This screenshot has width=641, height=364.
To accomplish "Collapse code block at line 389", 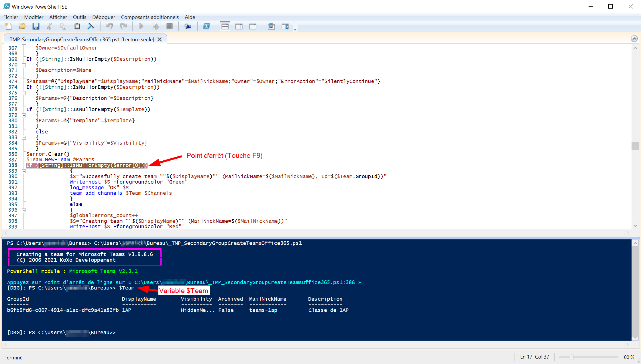I will click(24, 171).
